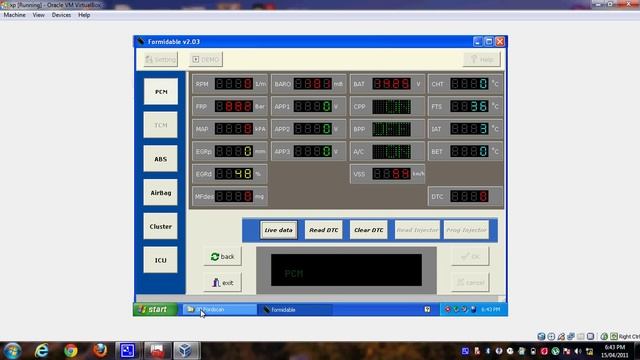This screenshot has width=640, height=360.
Task: Open the ICU module
Action: [160, 260]
